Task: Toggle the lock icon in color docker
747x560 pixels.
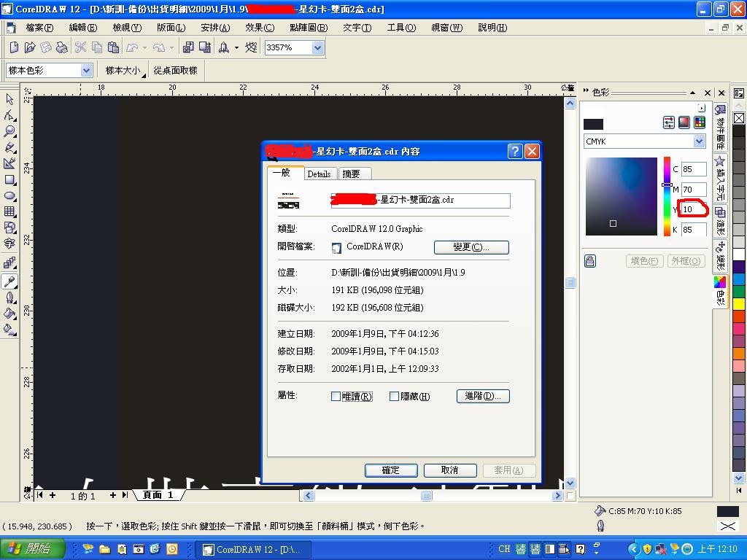Action: coord(589,261)
